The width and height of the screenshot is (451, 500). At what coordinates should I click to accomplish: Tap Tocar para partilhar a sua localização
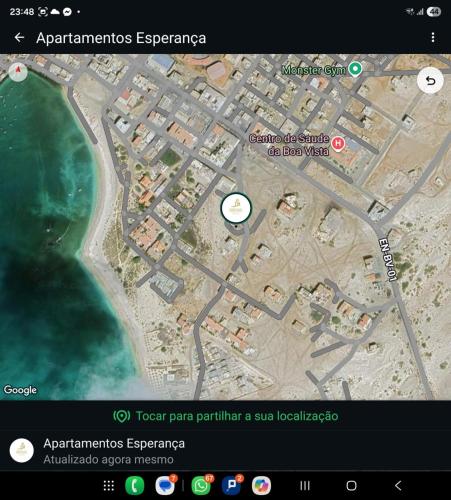(x=226, y=416)
